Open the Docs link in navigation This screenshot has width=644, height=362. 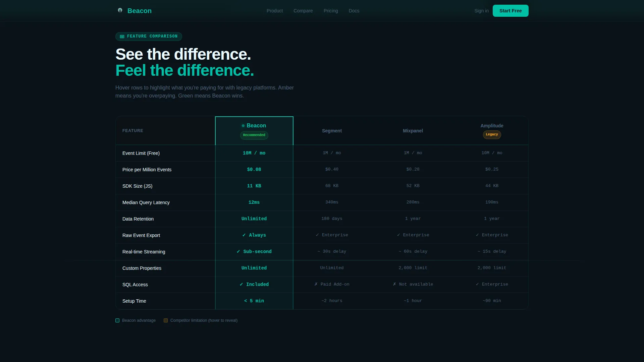point(354,11)
